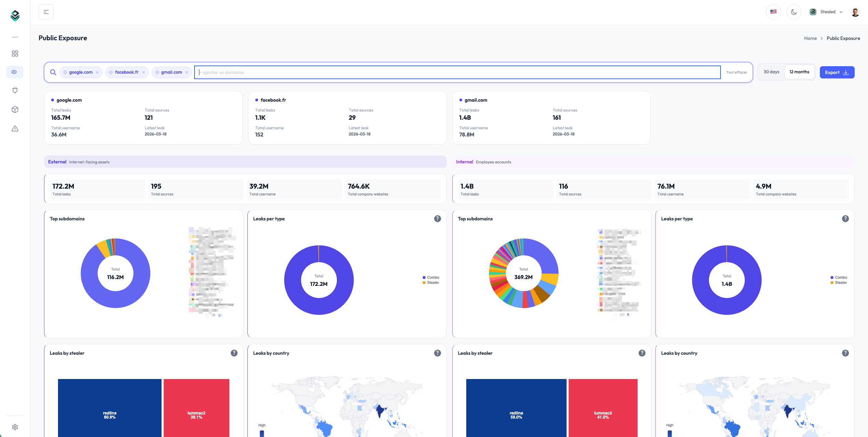
Task: Click Tout effacer to clear domains
Action: coord(737,72)
